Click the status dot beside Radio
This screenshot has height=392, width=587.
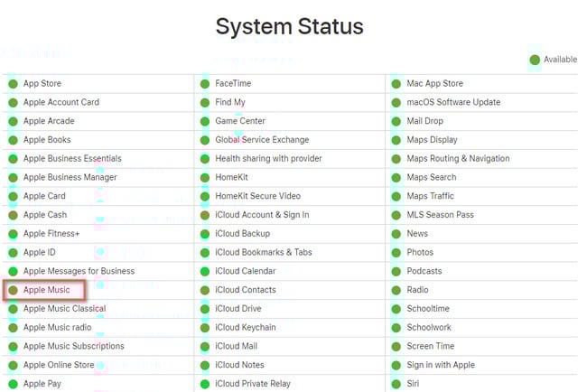pos(396,290)
